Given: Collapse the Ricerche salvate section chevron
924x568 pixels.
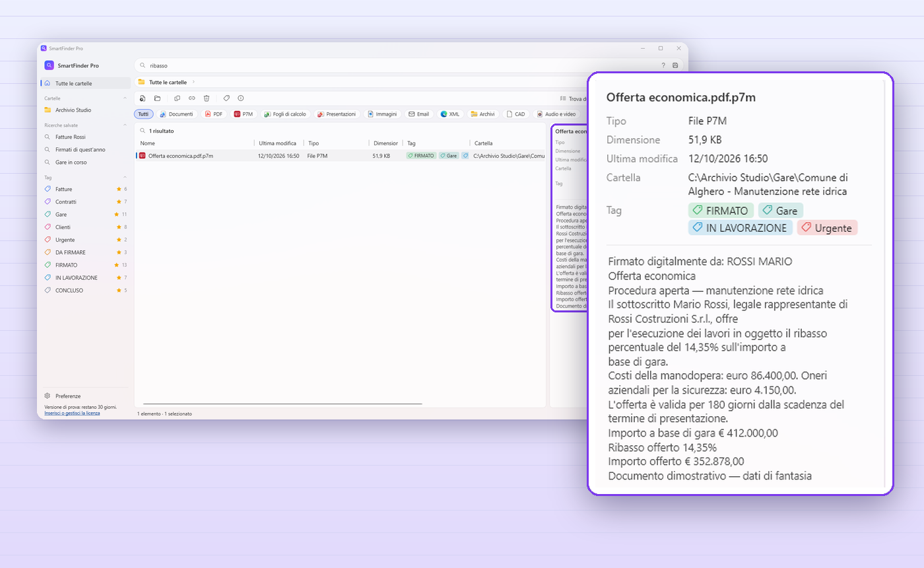Looking at the screenshot, I should click(125, 125).
